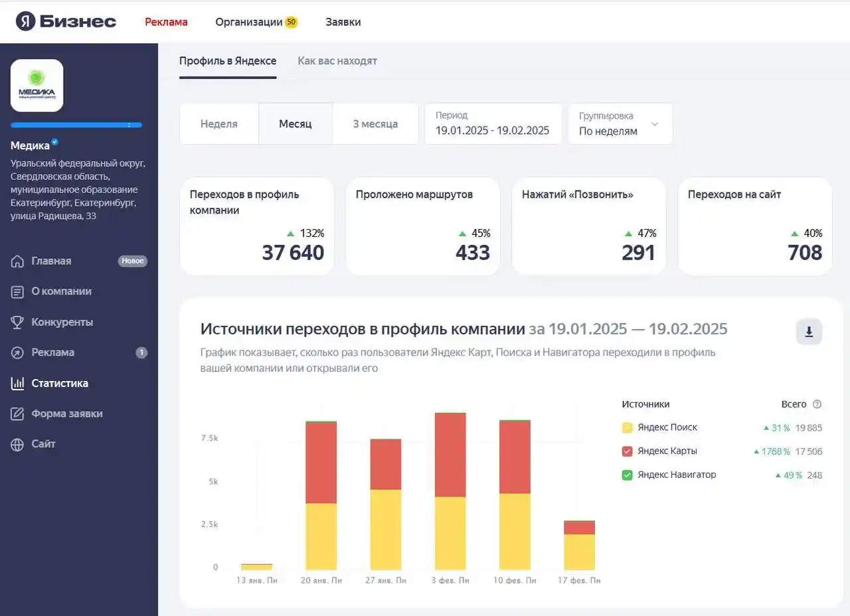Click the globe icon beside Сайт

point(17,444)
